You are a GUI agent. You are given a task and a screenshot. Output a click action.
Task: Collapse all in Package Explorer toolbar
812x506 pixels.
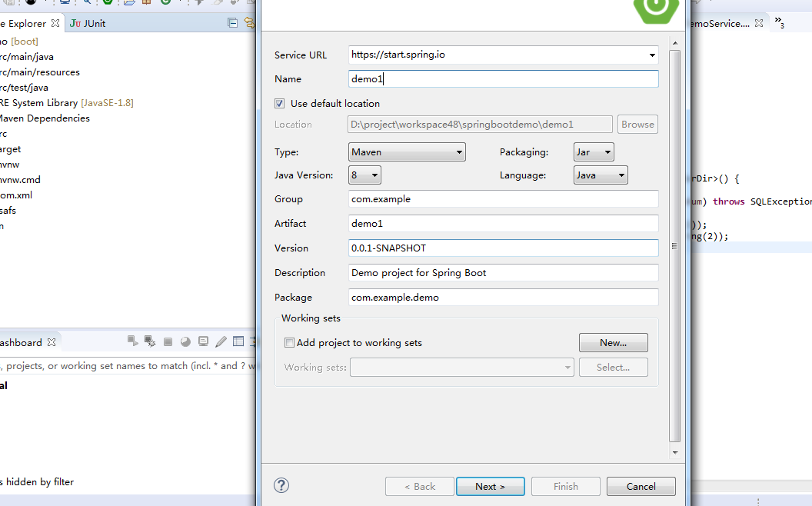tap(232, 23)
